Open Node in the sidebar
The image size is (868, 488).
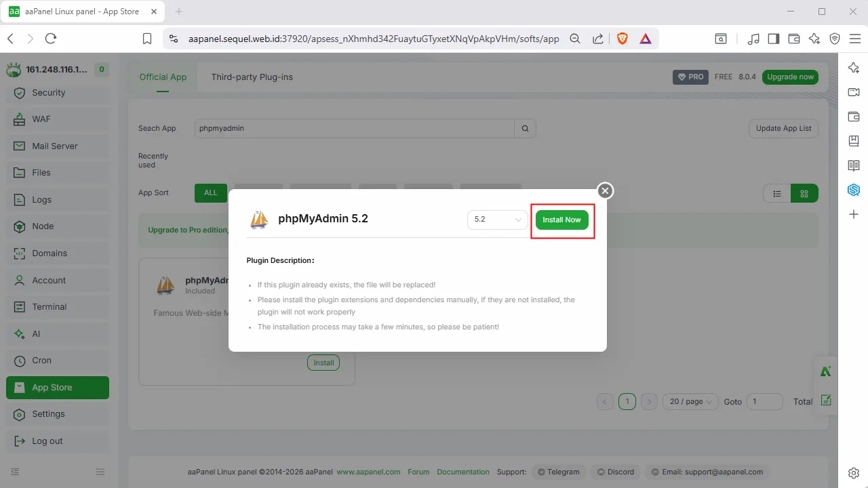tap(58, 226)
